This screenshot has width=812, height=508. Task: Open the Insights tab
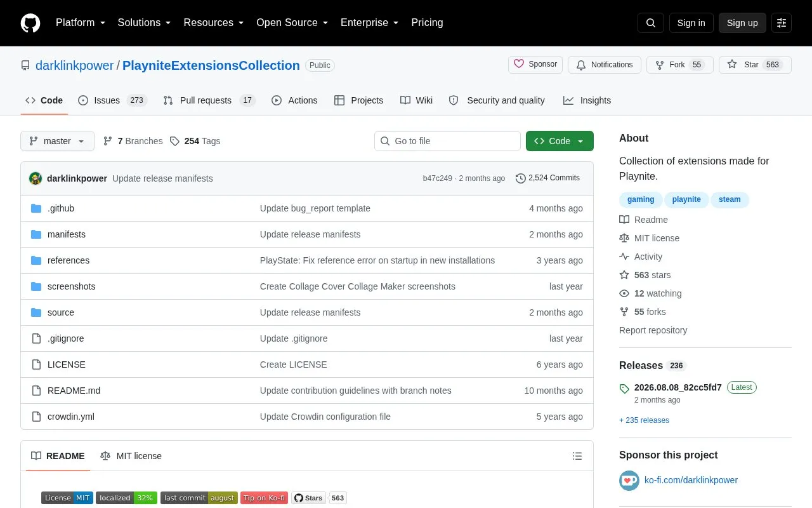pos(587,100)
